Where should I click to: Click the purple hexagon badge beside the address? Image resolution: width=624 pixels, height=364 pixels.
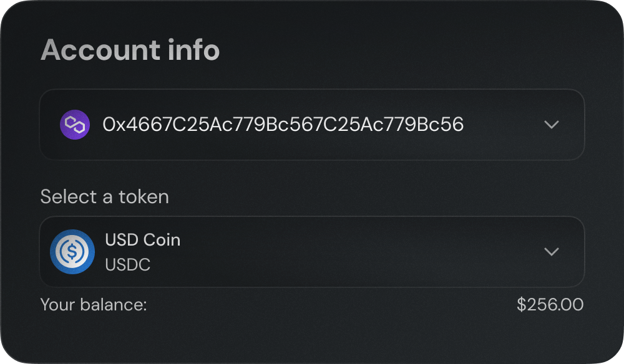tap(75, 125)
